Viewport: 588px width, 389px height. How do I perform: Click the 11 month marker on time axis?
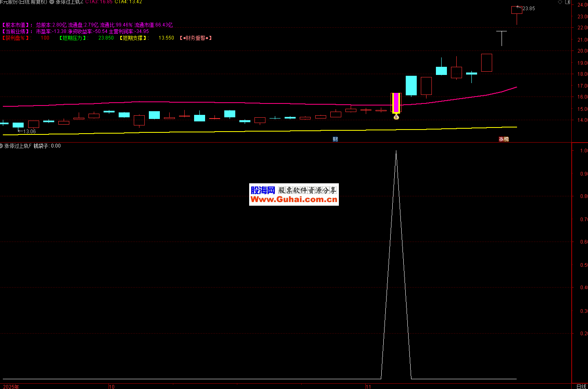click(368, 387)
